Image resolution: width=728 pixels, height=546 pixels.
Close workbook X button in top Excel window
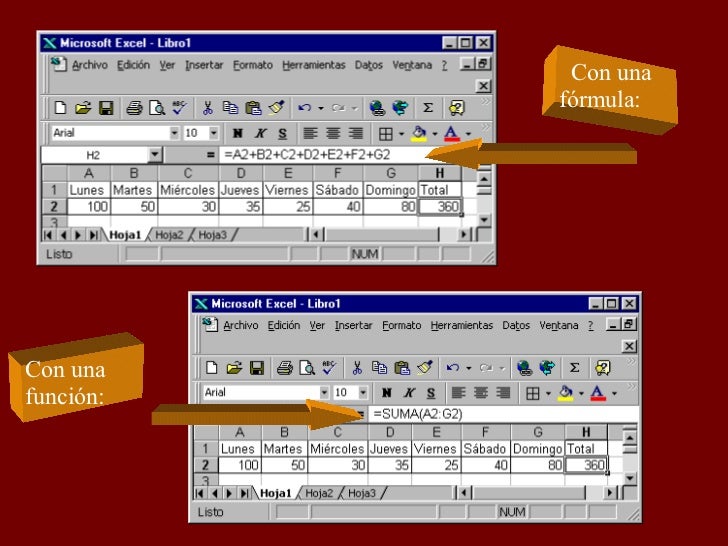483,86
